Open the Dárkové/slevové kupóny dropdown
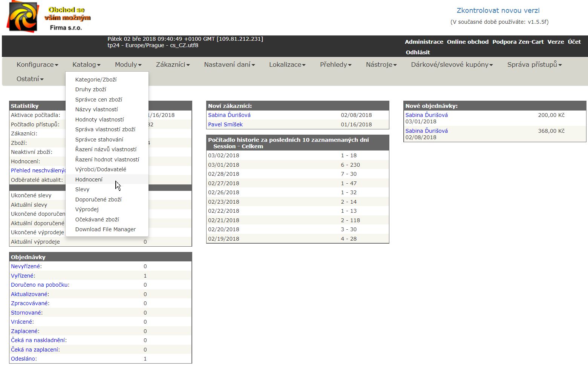 click(452, 64)
